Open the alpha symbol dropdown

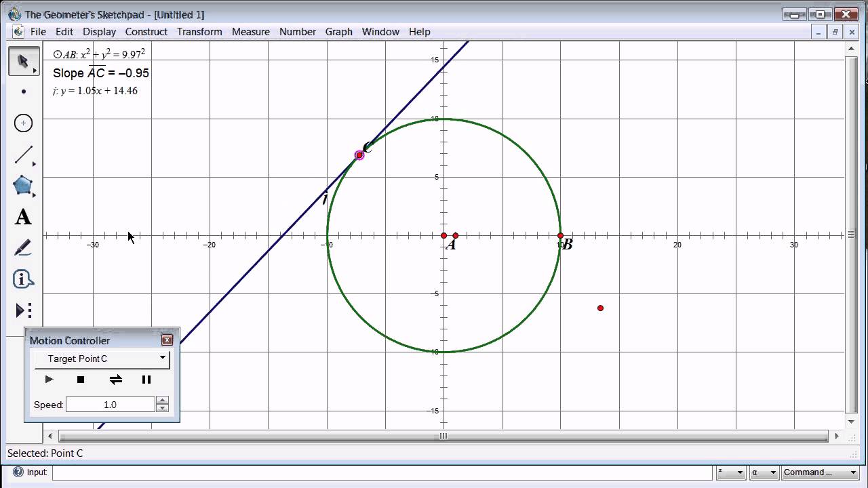[x=772, y=472]
